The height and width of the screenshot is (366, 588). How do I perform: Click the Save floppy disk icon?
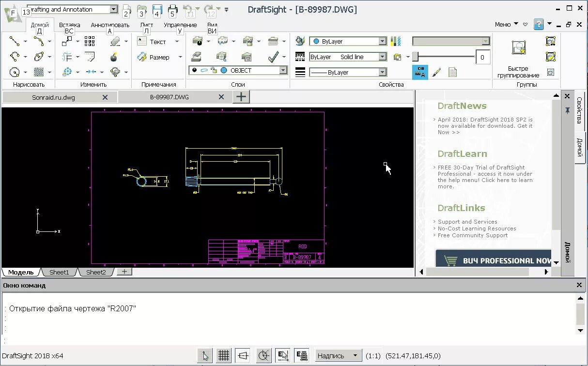(x=157, y=10)
